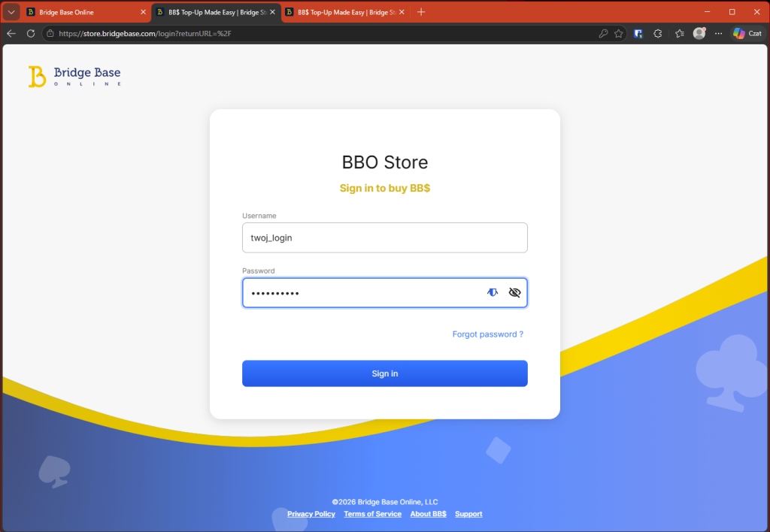770x532 pixels.
Task: Add page to favorites with star icon
Action: (619, 34)
